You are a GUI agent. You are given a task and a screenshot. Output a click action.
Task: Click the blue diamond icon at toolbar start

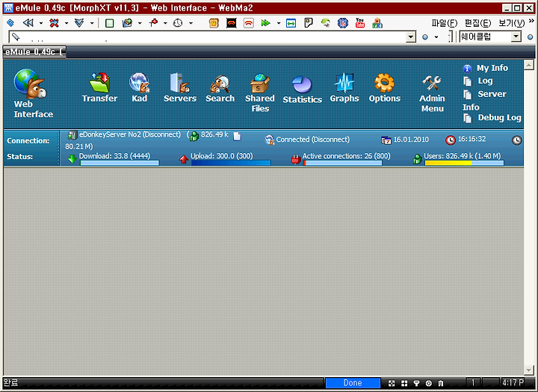click(x=10, y=23)
